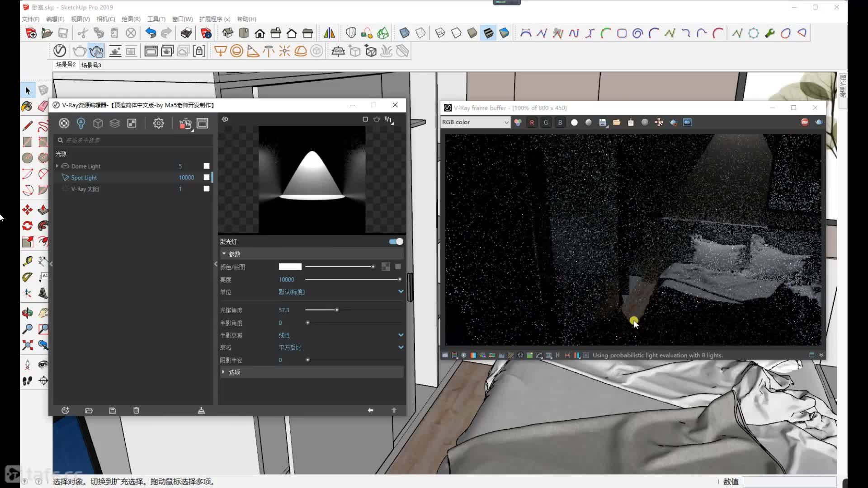This screenshot has height=488, width=868.
Task: Select Spot Light in light list
Action: coord(84,178)
